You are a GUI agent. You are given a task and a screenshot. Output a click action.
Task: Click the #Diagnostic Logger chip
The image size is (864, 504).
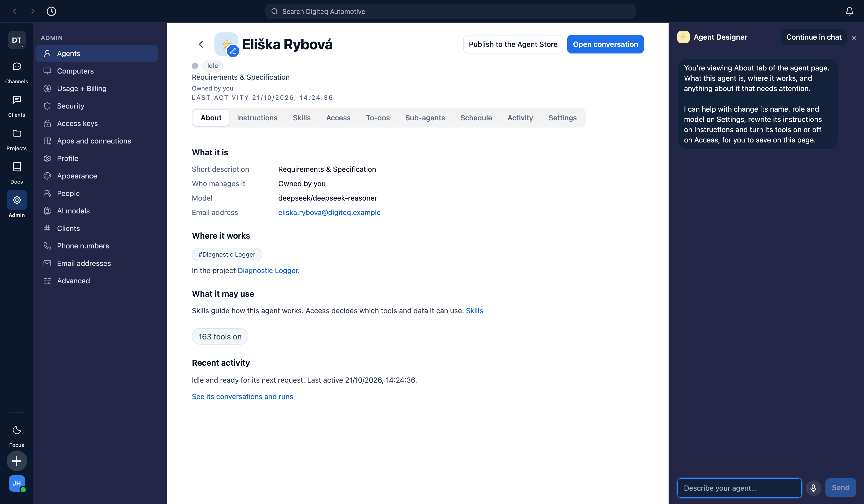click(x=227, y=254)
